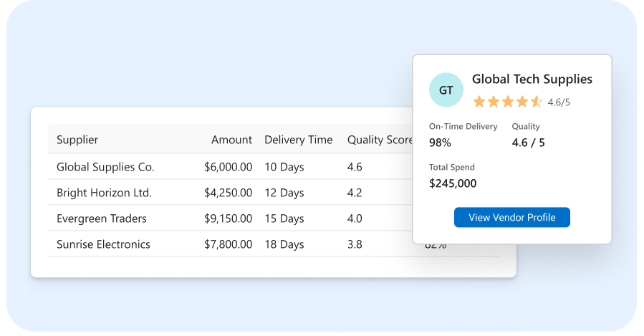Select the Global Supplies Co. row

(230, 166)
